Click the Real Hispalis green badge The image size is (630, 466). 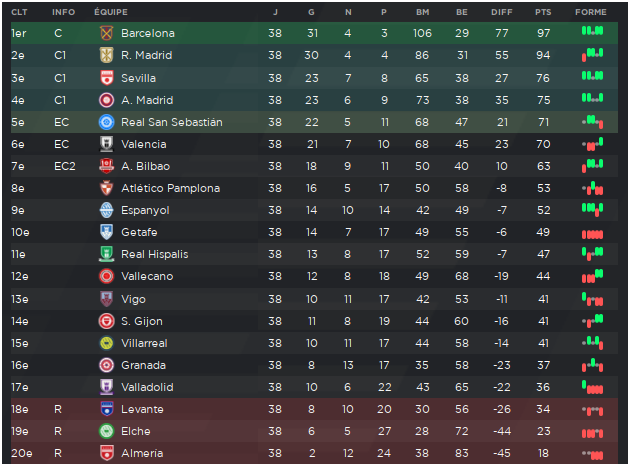[106, 254]
